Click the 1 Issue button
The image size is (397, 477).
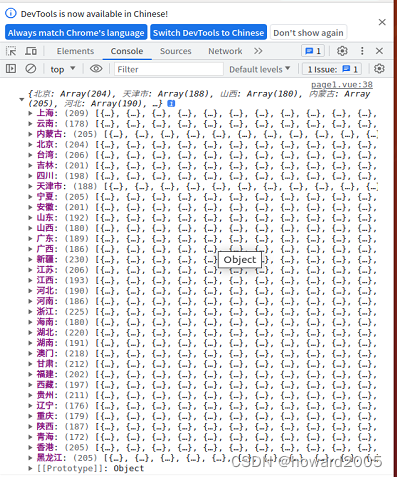[332, 69]
